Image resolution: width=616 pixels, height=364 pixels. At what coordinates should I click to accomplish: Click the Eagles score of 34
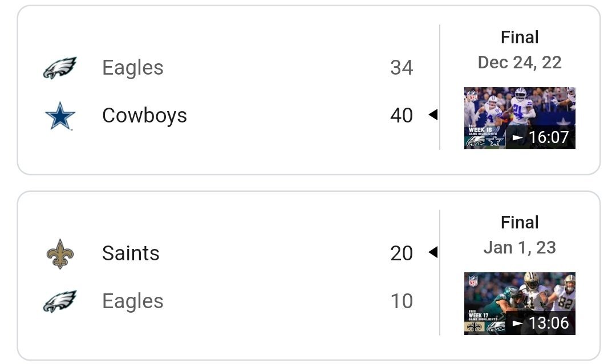[x=402, y=68]
